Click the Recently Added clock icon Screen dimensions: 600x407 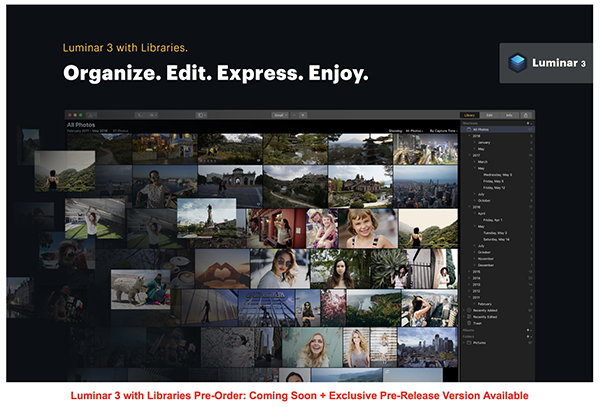[x=469, y=310]
